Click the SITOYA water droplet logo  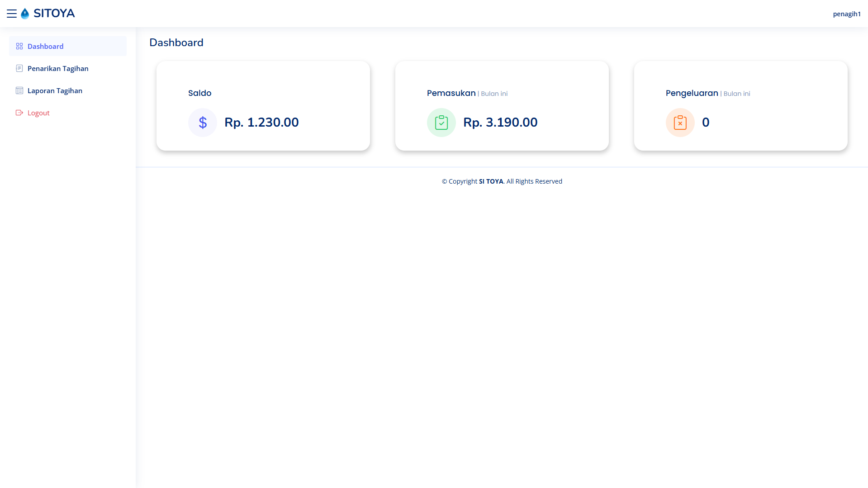tap(25, 14)
